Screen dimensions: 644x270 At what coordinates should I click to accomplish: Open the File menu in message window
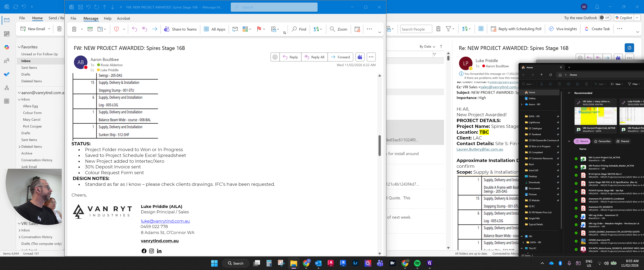click(73, 18)
